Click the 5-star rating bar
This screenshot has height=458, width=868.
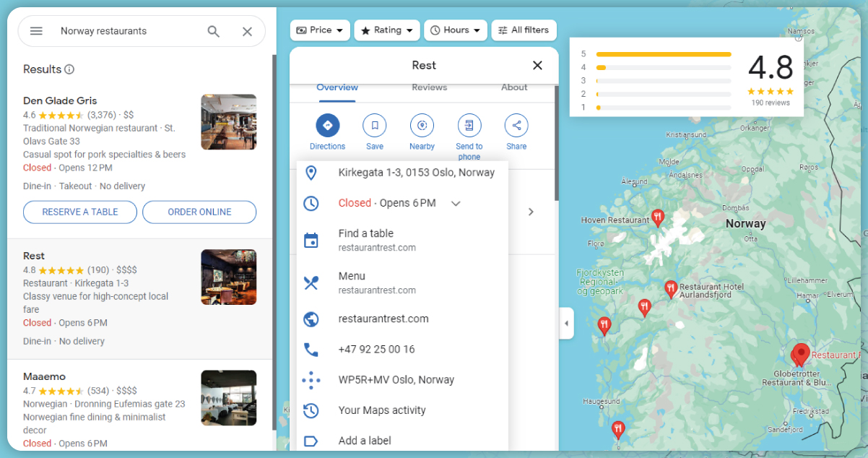(x=663, y=54)
